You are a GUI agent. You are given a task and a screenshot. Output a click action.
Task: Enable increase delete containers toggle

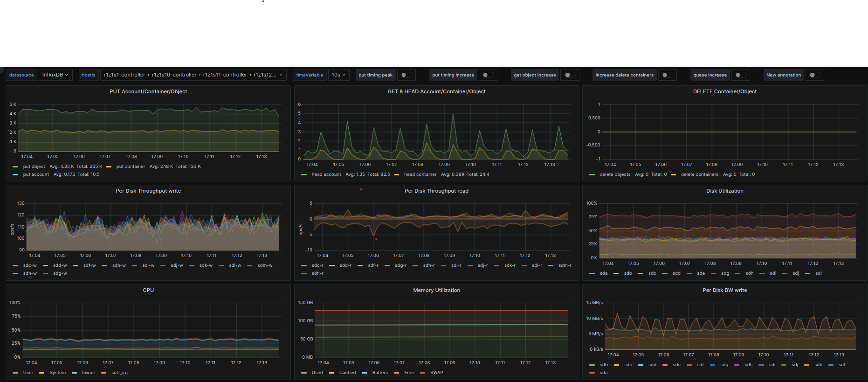coord(667,75)
